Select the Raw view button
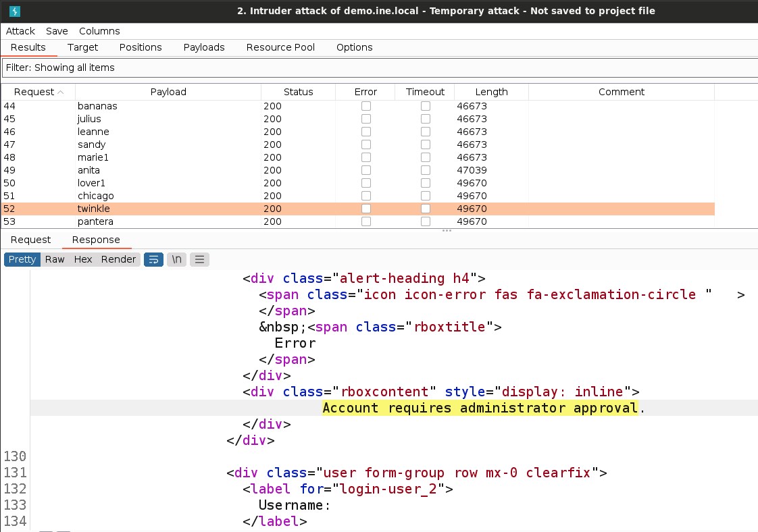Screen dimensions: 758x532 pyautogui.click(x=55, y=259)
